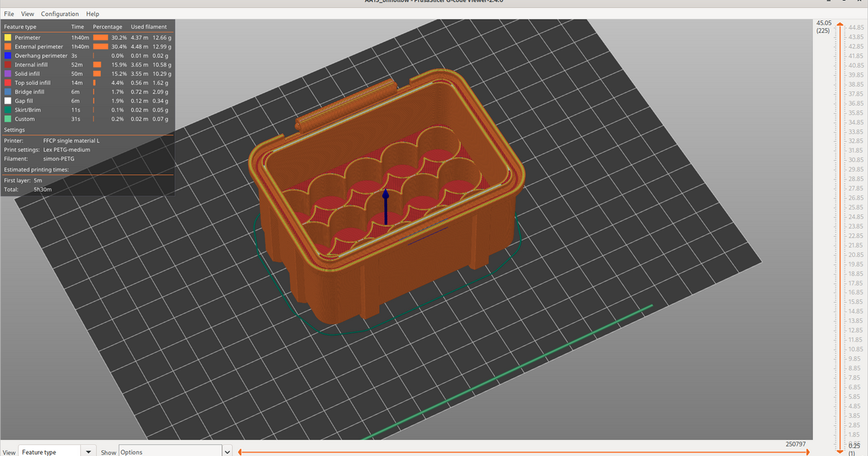
Task: Click the Percentage column header
Action: [x=108, y=27]
